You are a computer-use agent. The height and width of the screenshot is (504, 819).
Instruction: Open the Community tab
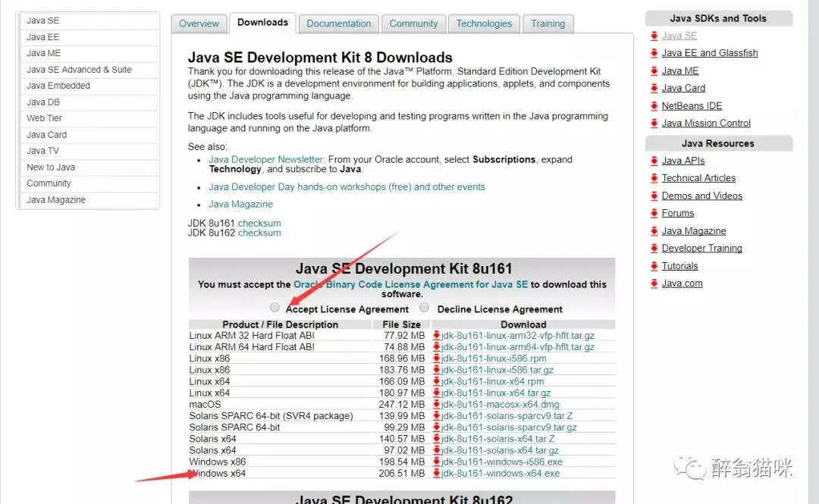click(413, 23)
